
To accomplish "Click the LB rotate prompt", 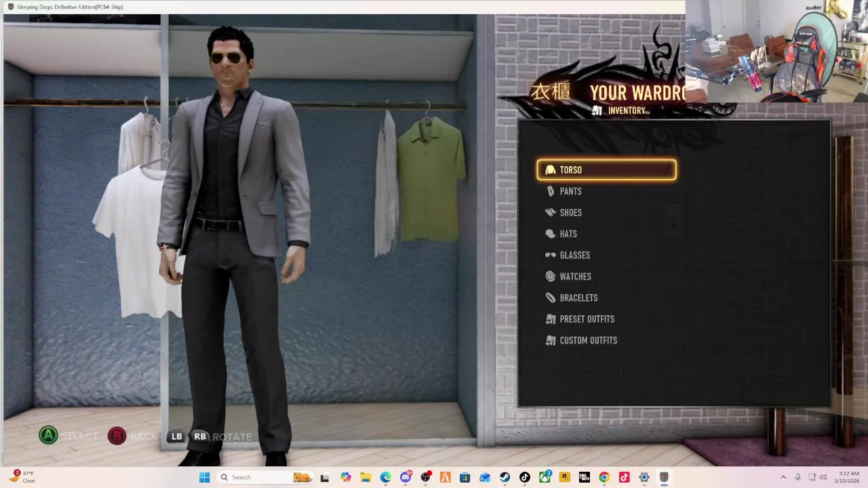I will pyautogui.click(x=176, y=436).
